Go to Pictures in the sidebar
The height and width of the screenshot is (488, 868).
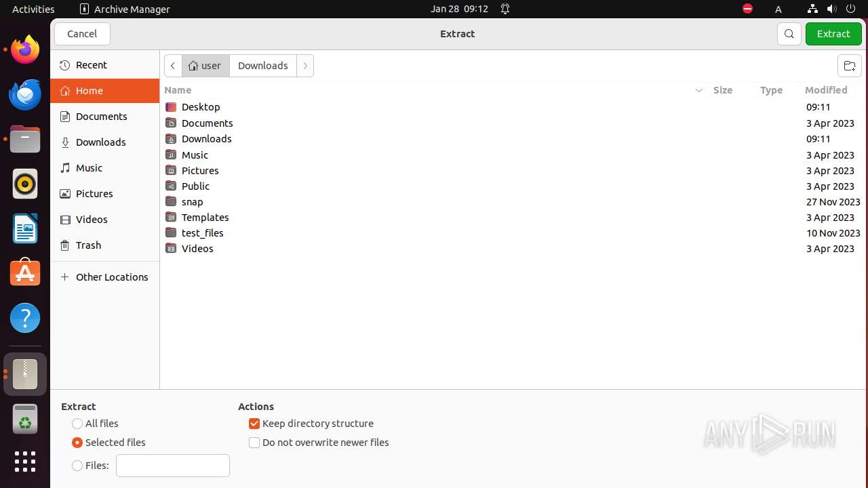click(x=104, y=194)
